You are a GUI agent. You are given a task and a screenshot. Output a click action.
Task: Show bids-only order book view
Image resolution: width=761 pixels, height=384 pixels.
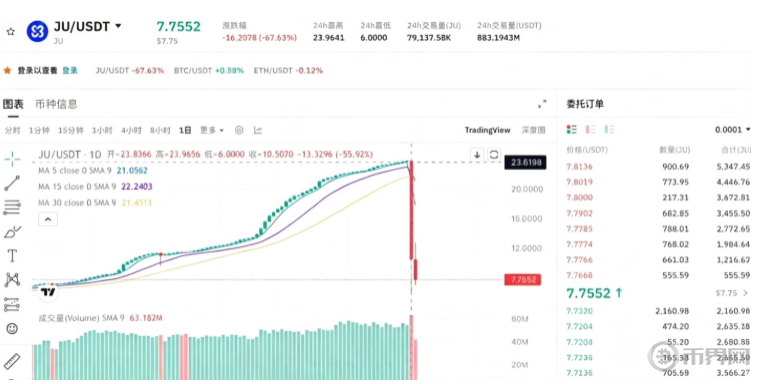coord(609,130)
